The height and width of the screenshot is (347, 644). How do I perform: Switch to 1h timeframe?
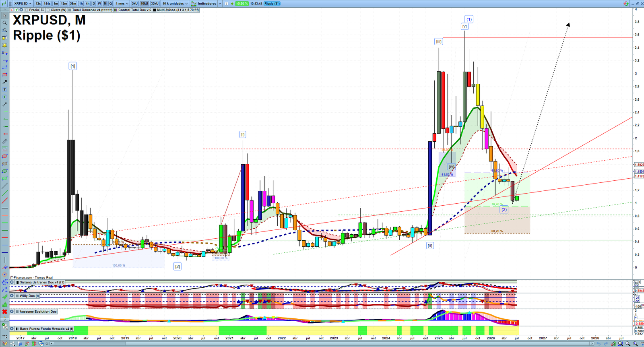tap(81, 3)
